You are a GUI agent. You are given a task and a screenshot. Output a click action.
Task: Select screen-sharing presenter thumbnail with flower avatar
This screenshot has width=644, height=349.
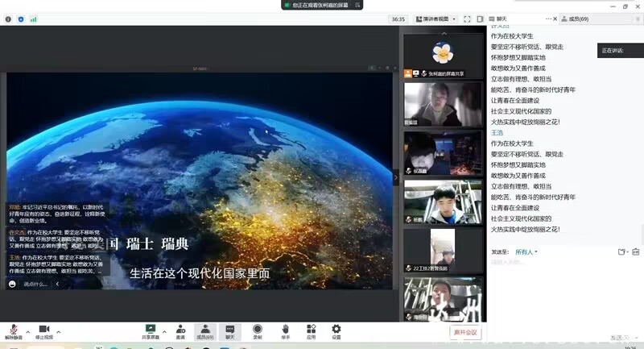tap(443, 56)
